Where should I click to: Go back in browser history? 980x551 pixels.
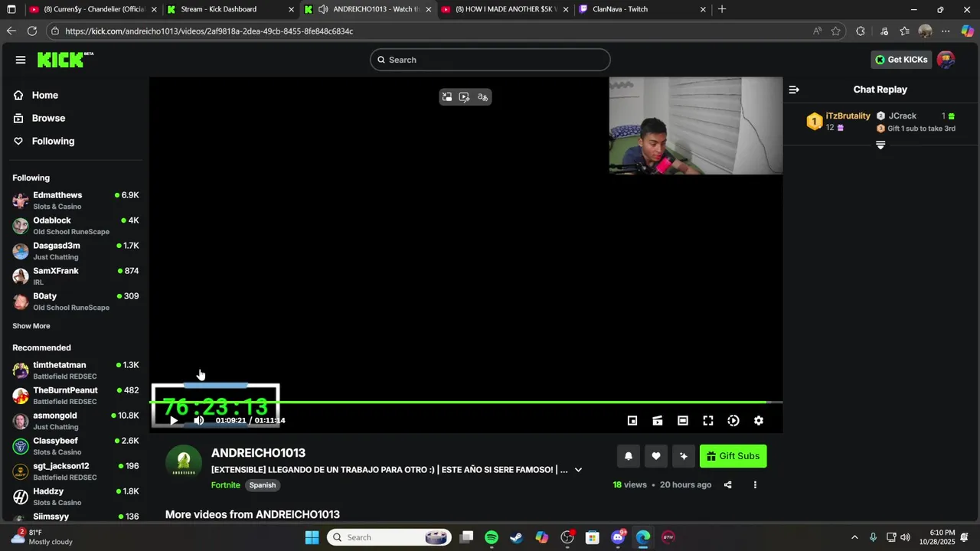[x=11, y=31]
